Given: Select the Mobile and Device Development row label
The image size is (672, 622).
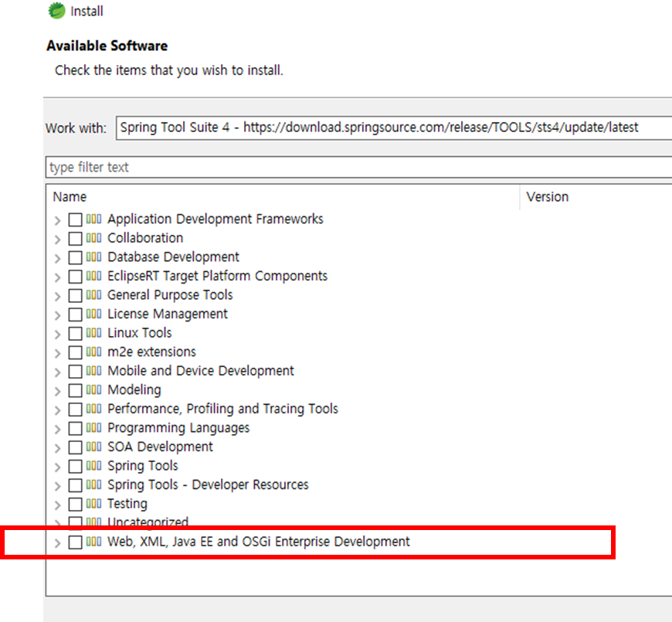Looking at the screenshot, I should tap(201, 371).
